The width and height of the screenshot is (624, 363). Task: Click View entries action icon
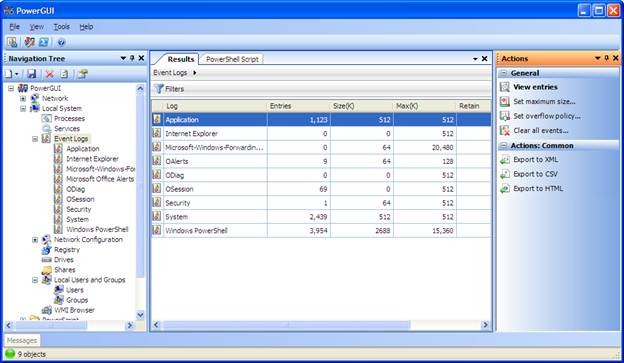pos(505,87)
